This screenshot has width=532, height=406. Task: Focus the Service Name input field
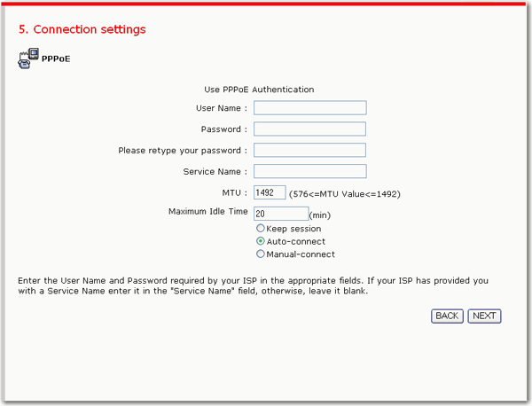coord(309,171)
